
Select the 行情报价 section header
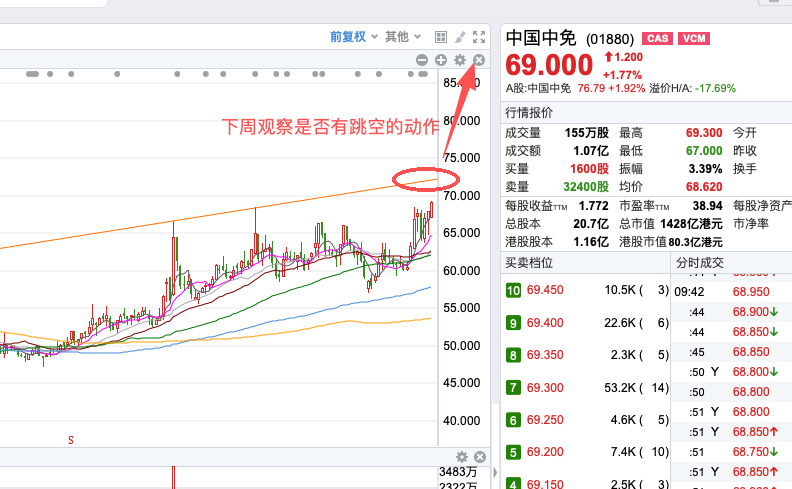pyautogui.click(x=529, y=113)
